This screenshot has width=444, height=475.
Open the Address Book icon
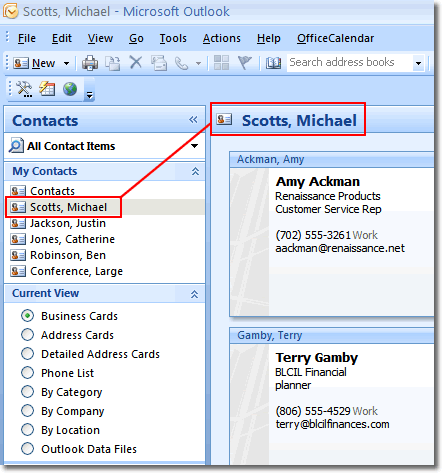click(273, 63)
